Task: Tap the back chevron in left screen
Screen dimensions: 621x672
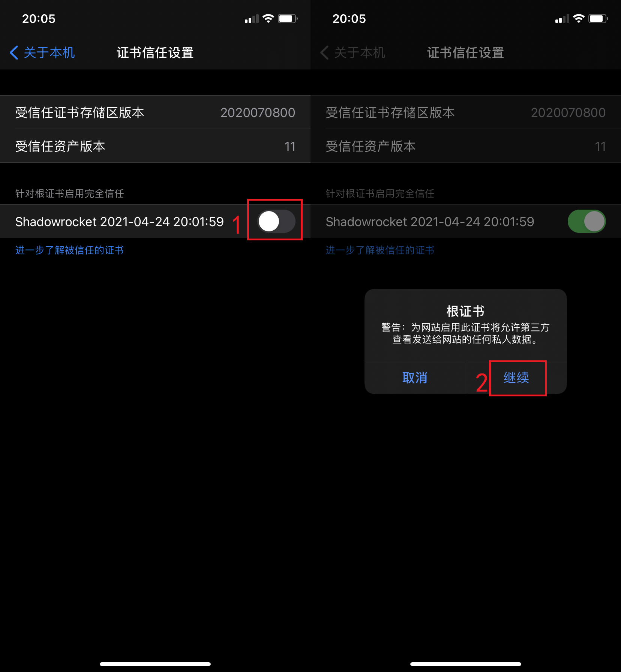Action: pyautogui.click(x=14, y=52)
